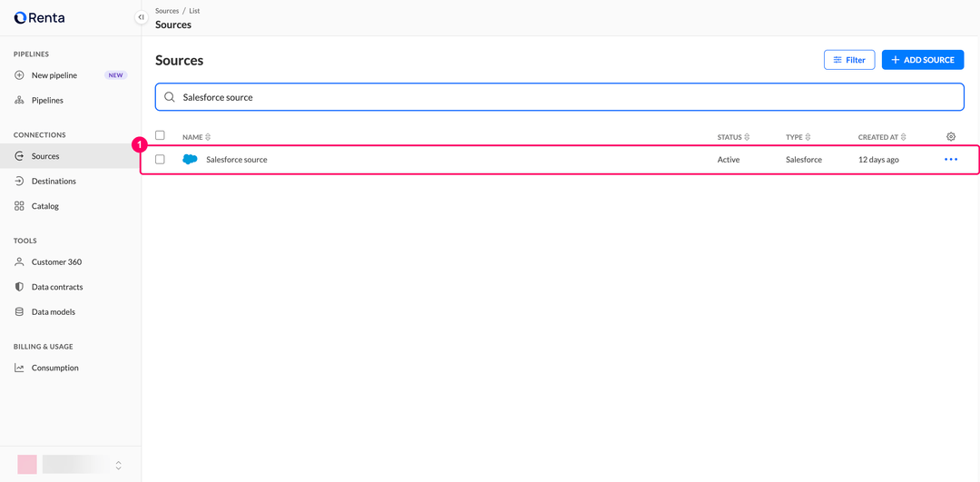Click the Sources sidebar icon

click(x=19, y=155)
